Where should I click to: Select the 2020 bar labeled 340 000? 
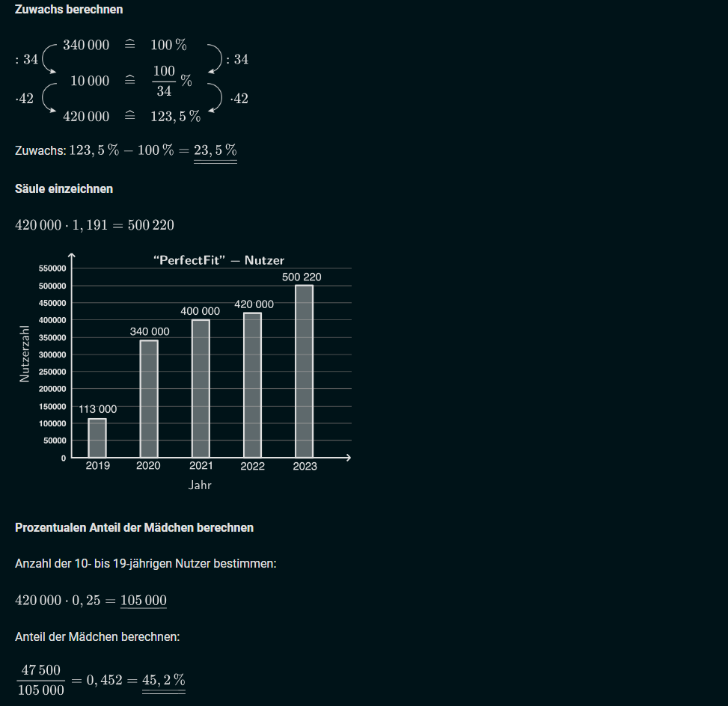click(x=149, y=399)
